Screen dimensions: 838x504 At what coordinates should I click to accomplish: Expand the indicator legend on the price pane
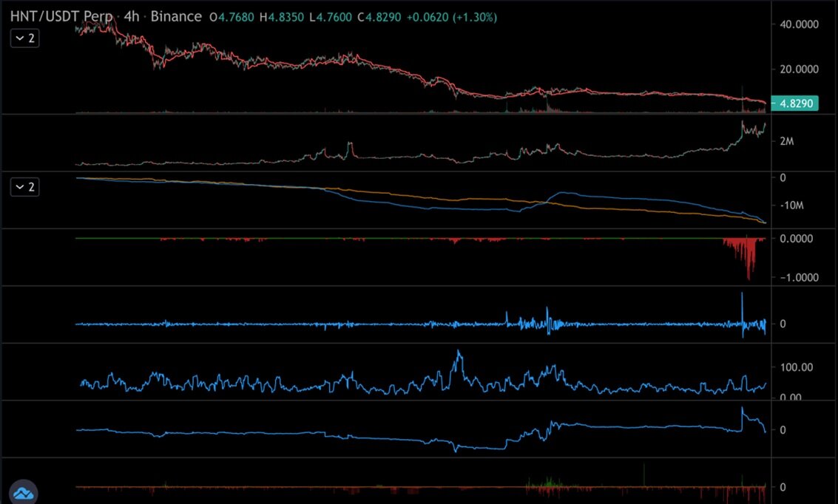(24, 38)
